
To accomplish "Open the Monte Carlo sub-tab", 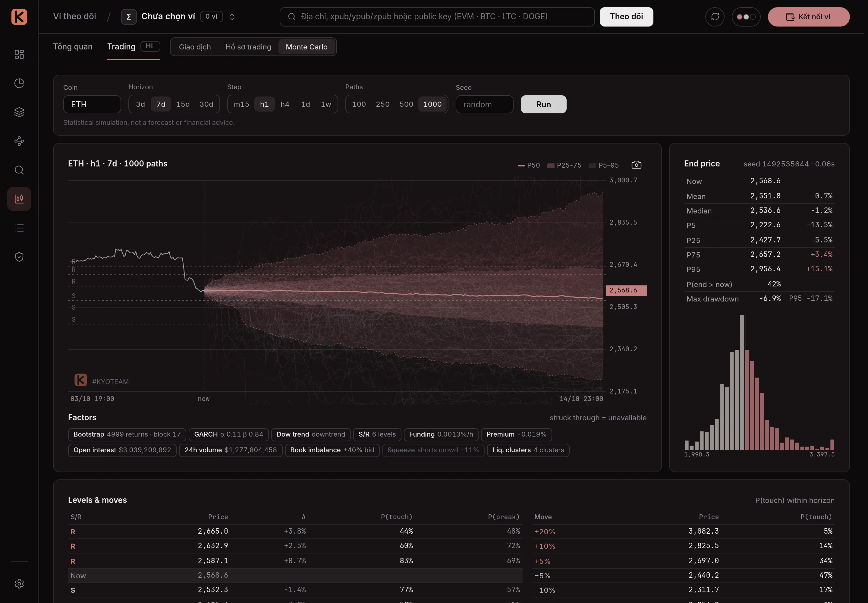I will coord(307,47).
